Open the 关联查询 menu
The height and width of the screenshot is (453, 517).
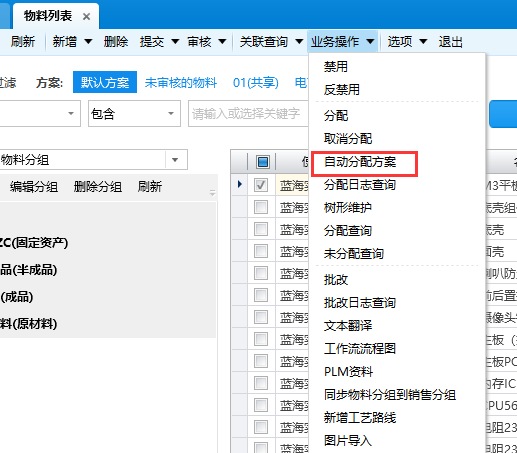pyautogui.click(x=264, y=42)
